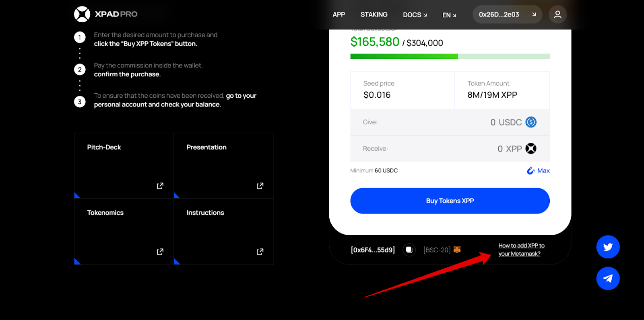Click the [BSC-20] label

point(437,250)
